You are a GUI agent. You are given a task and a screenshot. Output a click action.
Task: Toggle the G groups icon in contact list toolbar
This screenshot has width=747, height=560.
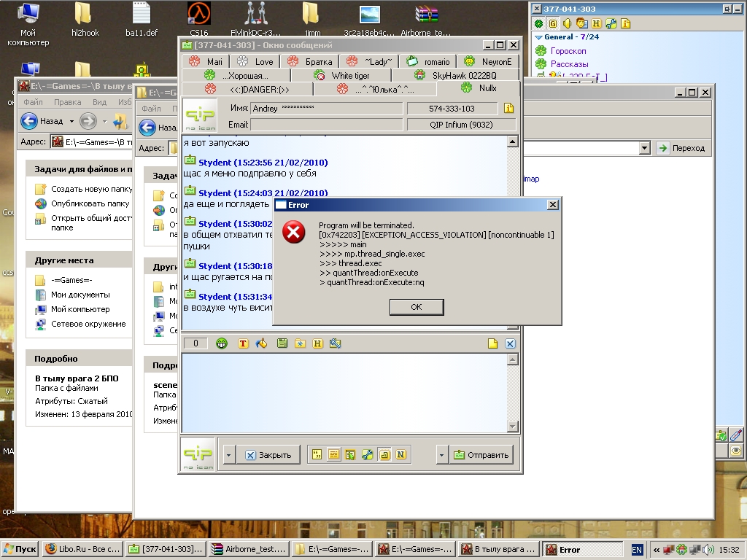pyautogui.click(x=553, y=23)
